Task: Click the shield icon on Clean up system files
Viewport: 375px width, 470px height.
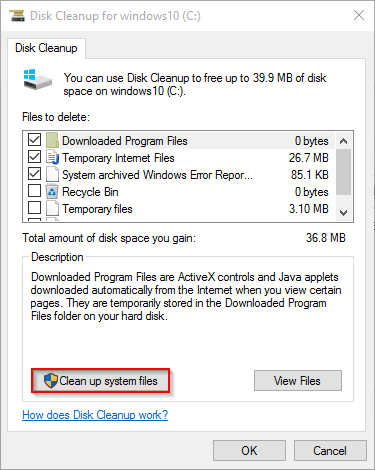Action: point(51,381)
